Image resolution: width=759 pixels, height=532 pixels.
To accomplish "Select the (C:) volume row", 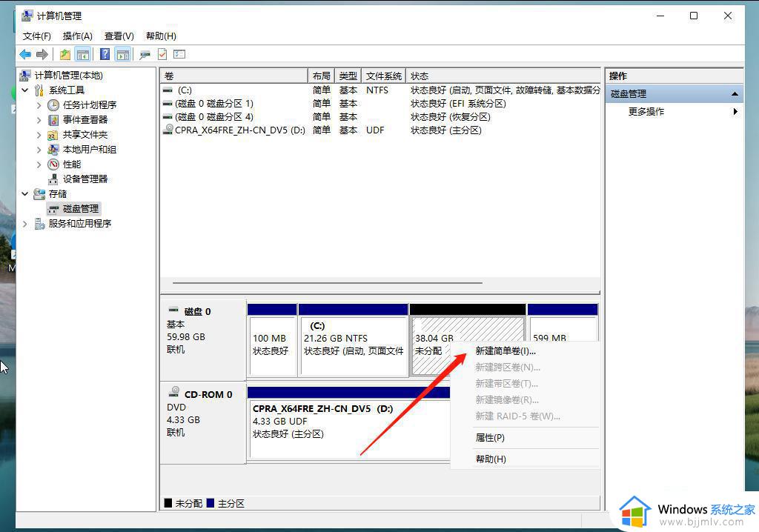I will (380, 90).
